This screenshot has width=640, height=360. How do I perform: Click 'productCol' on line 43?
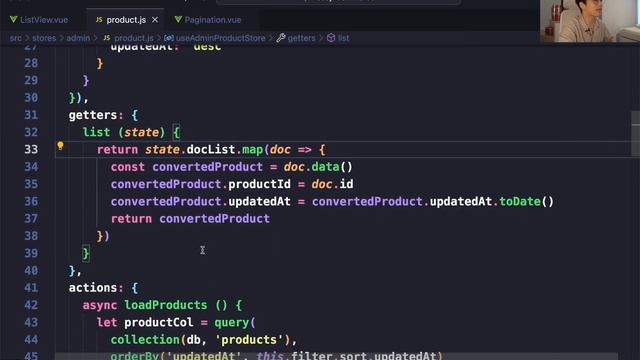(x=159, y=322)
